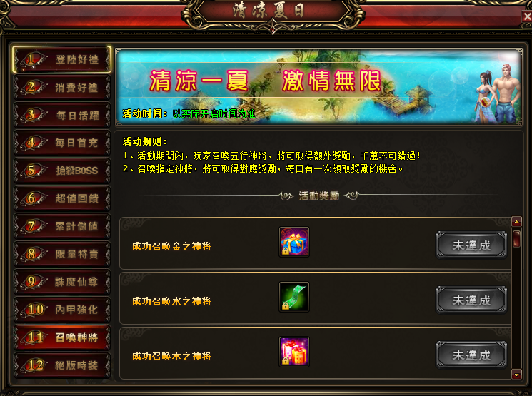
Task: Switch to the 每日首充 tab
Action: point(62,143)
